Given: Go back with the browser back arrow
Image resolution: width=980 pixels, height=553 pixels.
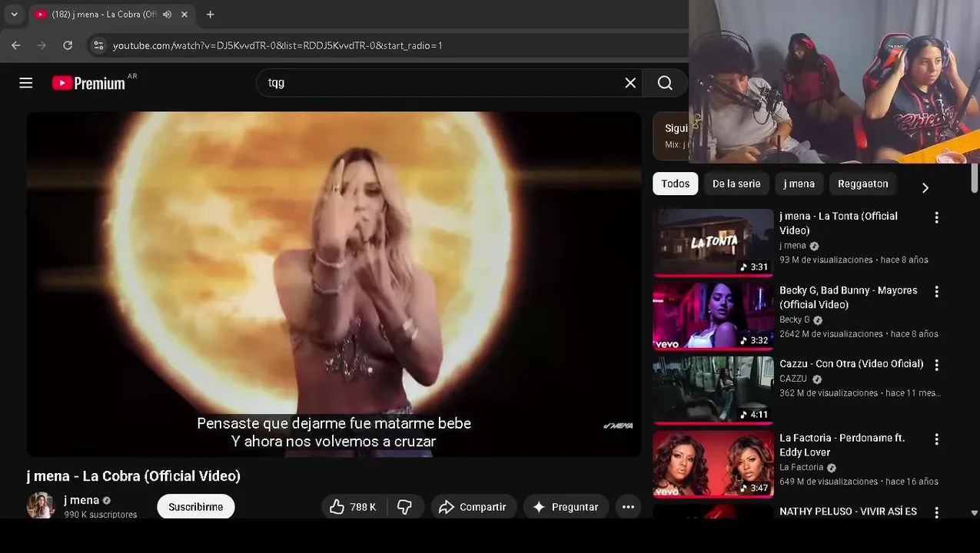Looking at the screenshot, I should coord(16,45).
